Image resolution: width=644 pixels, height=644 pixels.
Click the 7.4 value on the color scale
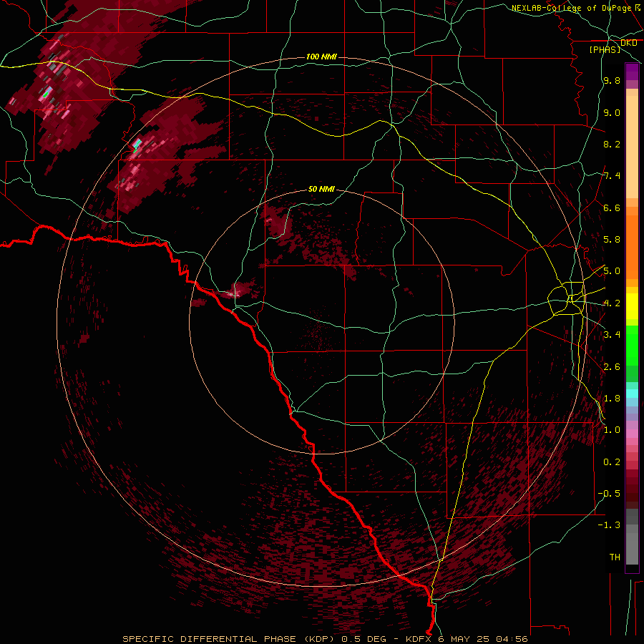tap(612, 176)
